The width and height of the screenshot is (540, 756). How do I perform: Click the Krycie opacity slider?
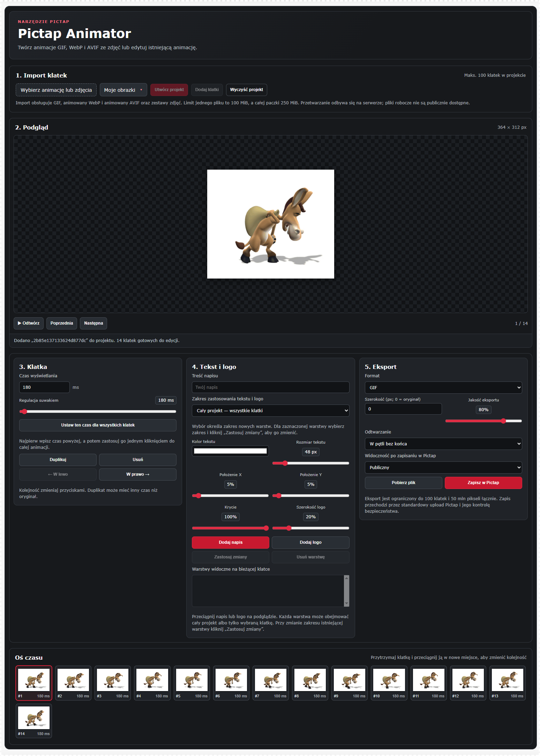click(230, 528)
